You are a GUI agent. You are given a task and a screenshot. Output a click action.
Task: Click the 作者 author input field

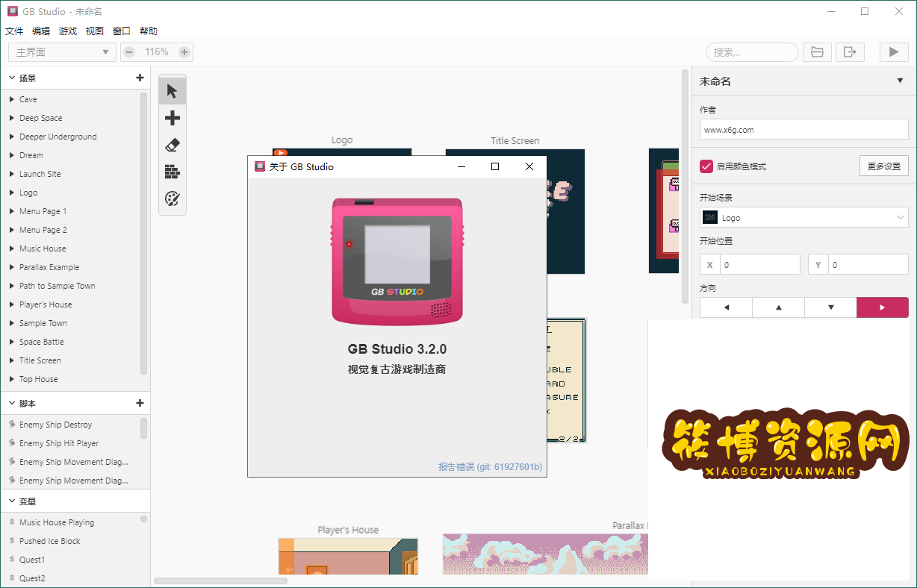pyautogui.click(x=804, y=129)
